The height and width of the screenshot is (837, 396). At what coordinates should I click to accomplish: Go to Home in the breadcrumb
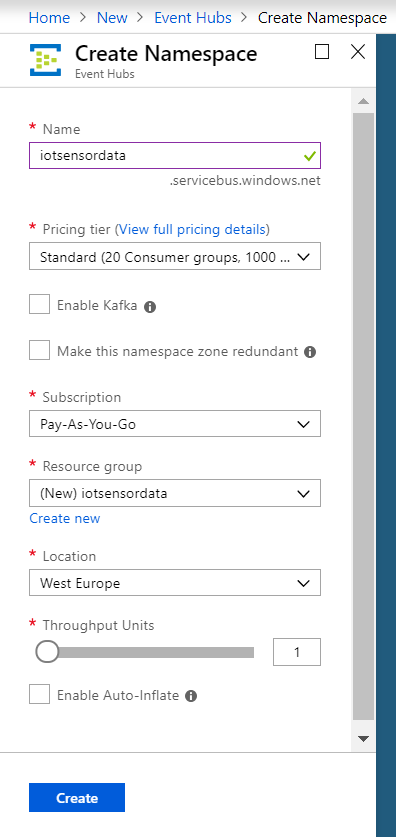tap(49, 18)
